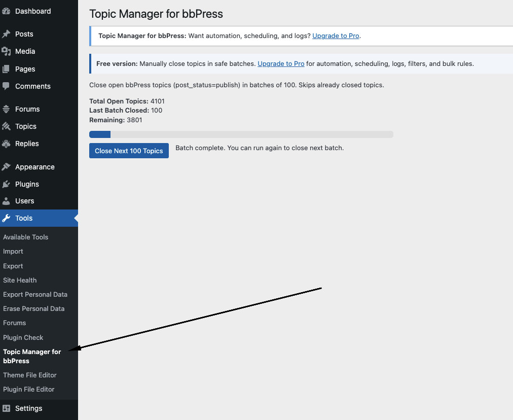Select Topic Manager for bbPress submenu

pyautogui.click(x=32, y=356)
